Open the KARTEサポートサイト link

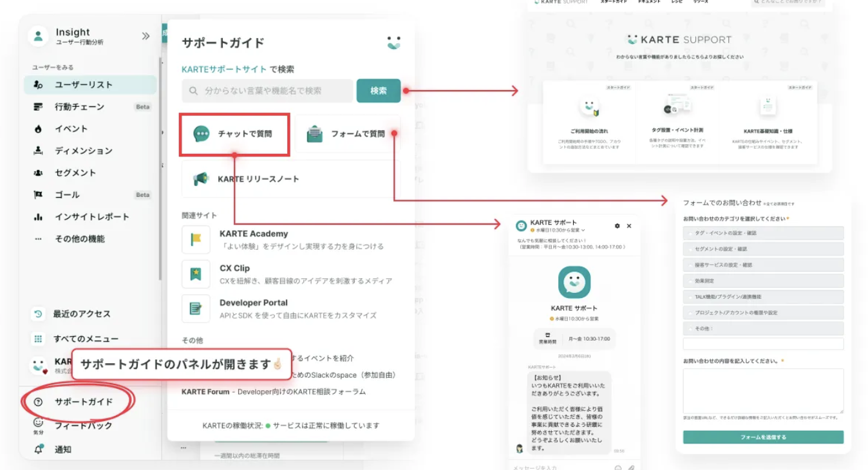tap(224, 70)
